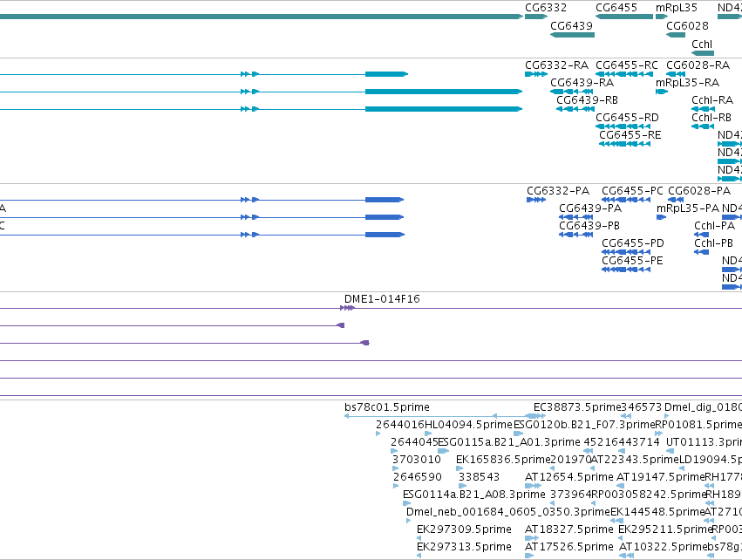Open EST EC38873.5prime

click(x=577, y=407)
